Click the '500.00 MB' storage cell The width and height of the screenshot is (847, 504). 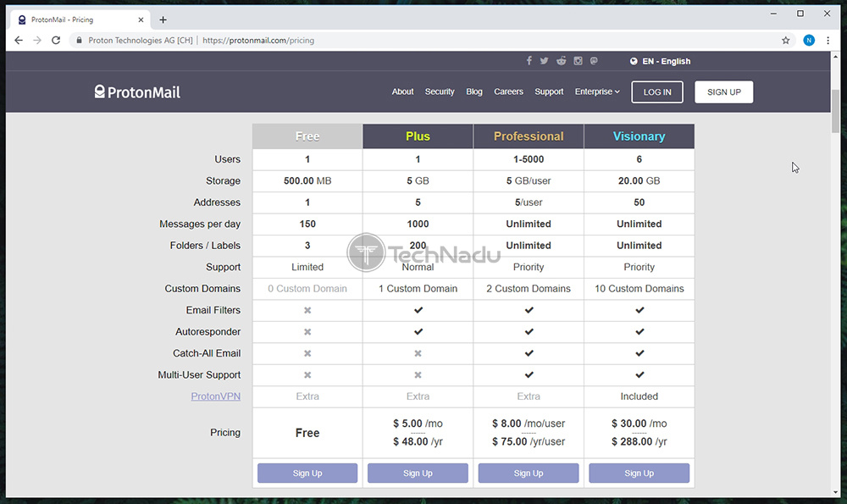307,181
